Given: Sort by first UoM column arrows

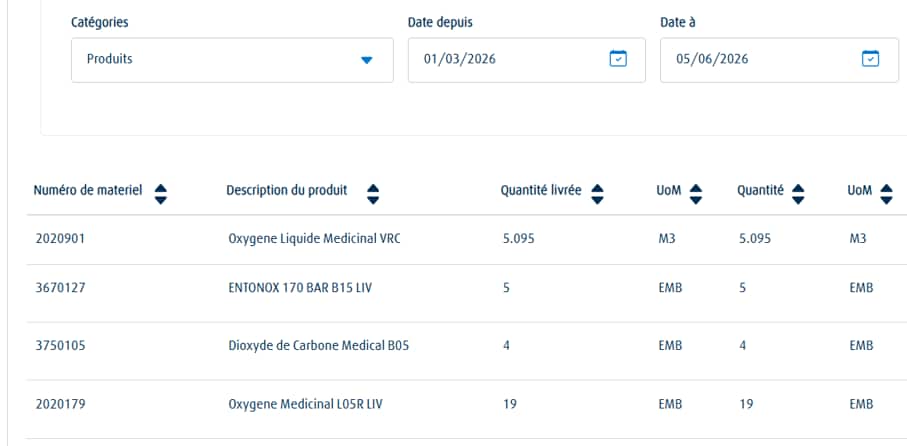Looking at the screenshot, I should [x=696, y=194].
